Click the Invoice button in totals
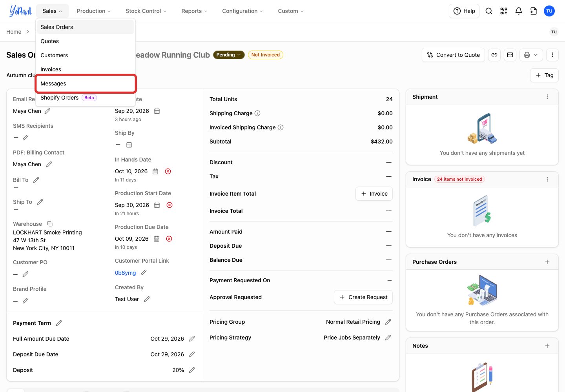This screenshot has height=392, width=565. (374, 194)
